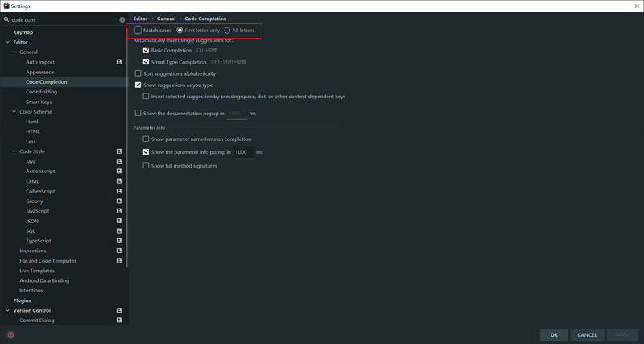Select Intentions in the tree

(31, 291)
